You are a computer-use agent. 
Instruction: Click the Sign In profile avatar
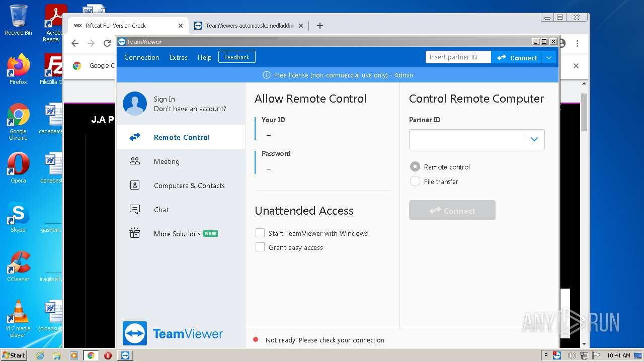click(x=135, y=104)
